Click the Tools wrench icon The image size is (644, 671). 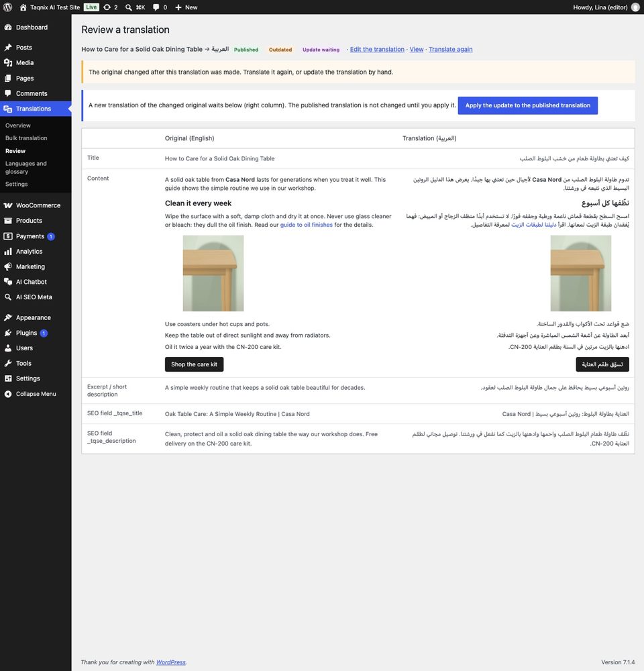tap(8, 363)
